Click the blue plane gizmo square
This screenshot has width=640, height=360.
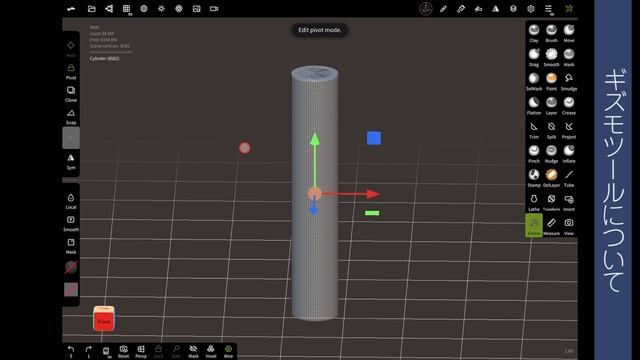pyautogui.click(x=374, y=138)
